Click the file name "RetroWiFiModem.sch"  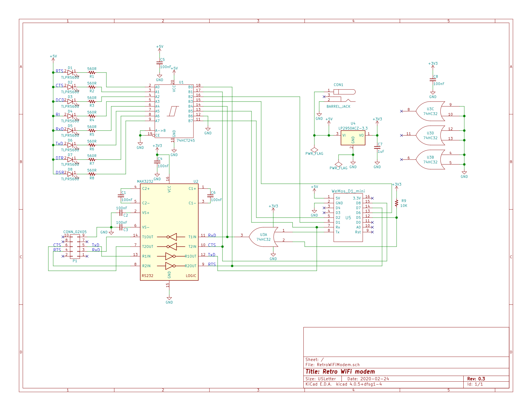tap(338, 365)
